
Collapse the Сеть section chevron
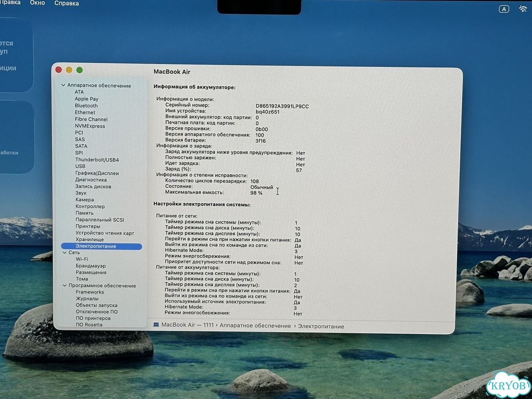click(64, 252)
